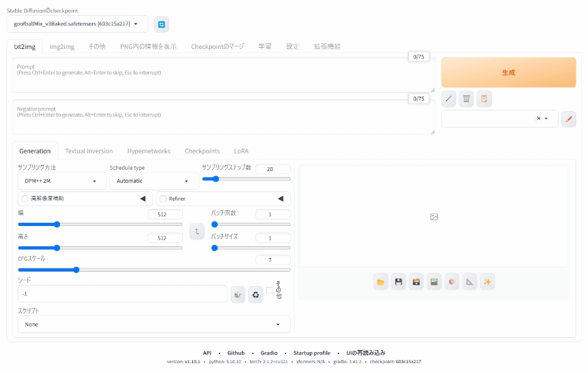The width and height of the screenshot is (588, 373).
Task: Open the Stable Diffusion checkpoint dropdown
Action: click(77, 24)
